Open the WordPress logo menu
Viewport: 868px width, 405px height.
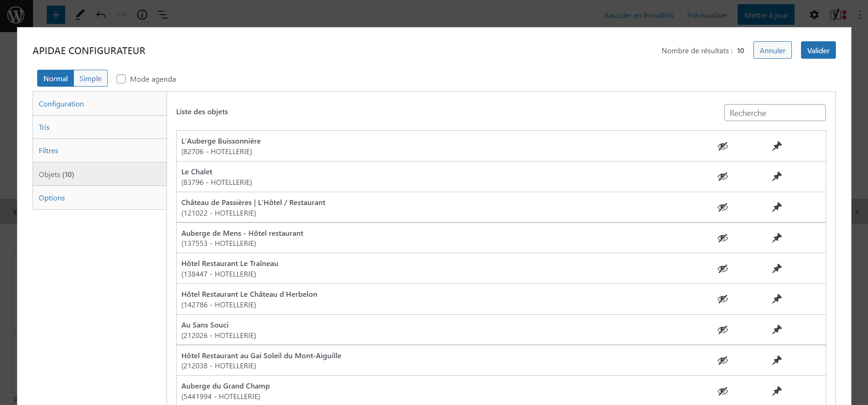click(x=16, y=16)
